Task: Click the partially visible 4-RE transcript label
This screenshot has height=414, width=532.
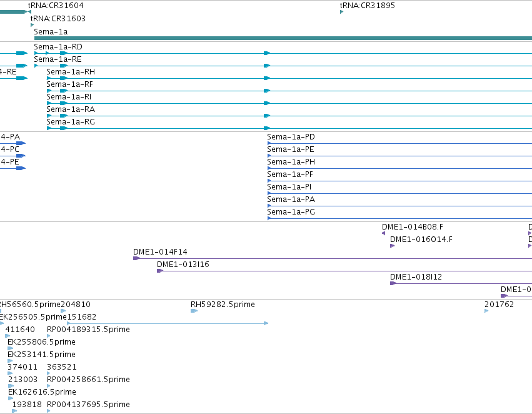Action: (x=8, y=72)
